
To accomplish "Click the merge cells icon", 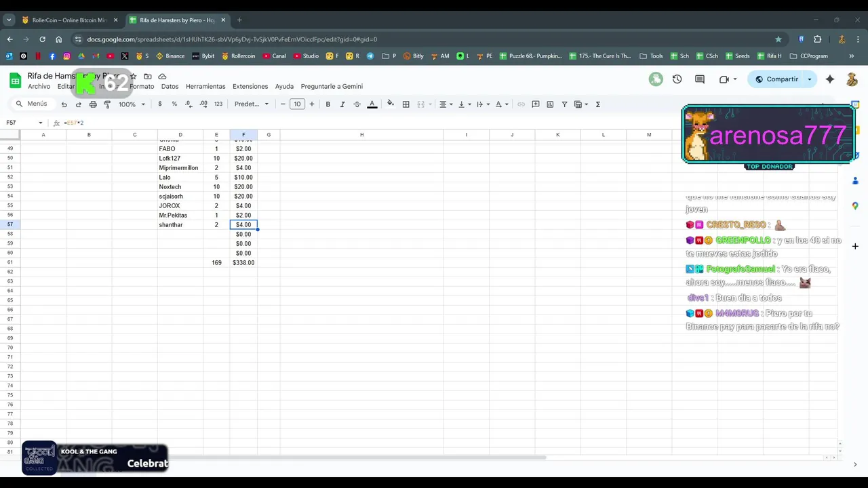I will pyautogui.click(x=420, y=104).
